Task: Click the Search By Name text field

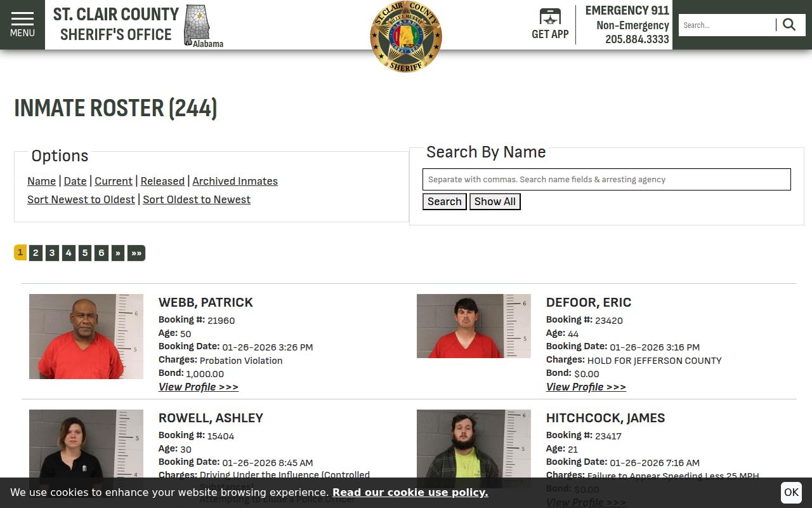Action: pos(606,180)
